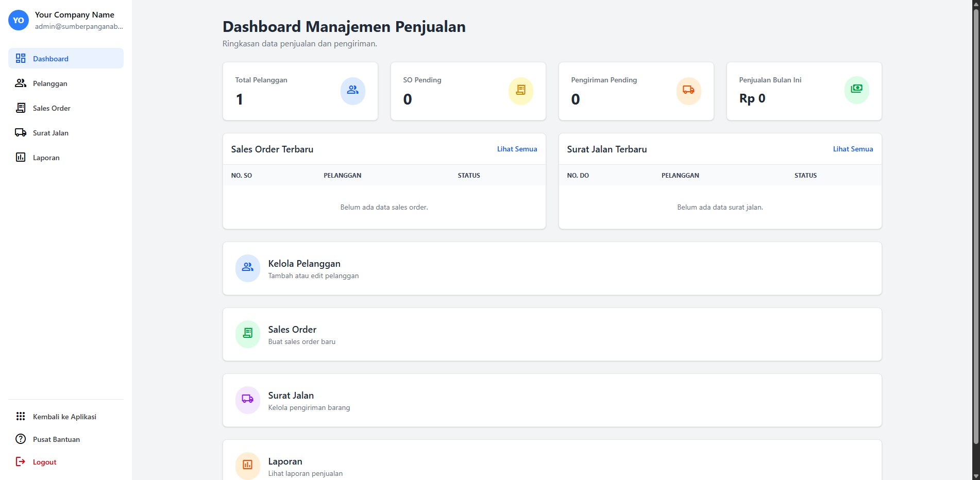
Task: Click the Surat Jalan truck icon
Action: [x=21, y=132]
